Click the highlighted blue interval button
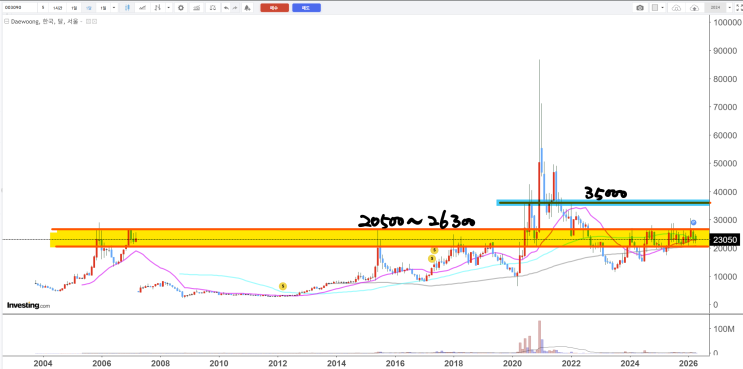743x369 pixels. click(x=89, y=8)
